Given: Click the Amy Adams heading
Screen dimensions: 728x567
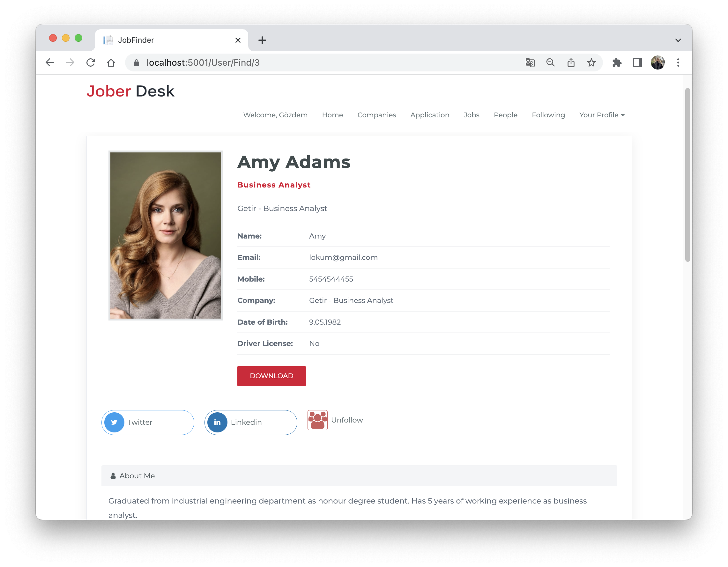Looking at the screenshot, I should pos(294,162).
